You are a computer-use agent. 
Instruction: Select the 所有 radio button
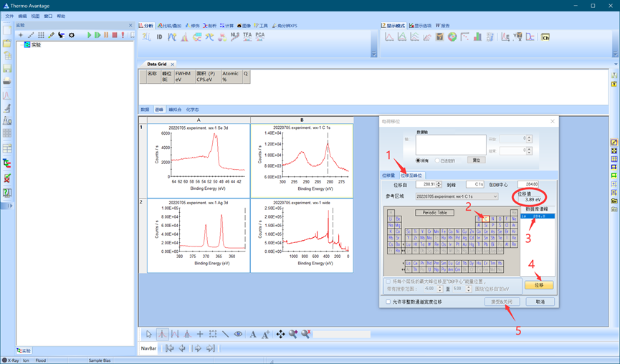click(419, 161)
